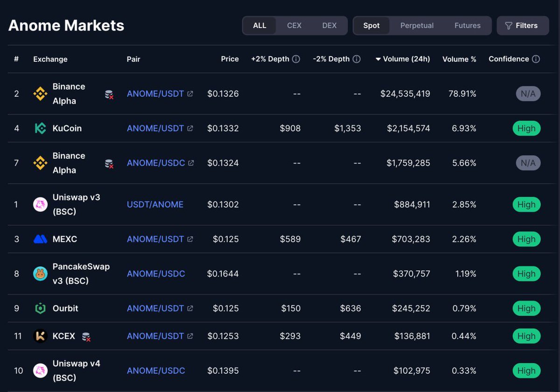The image size is (560, 392).
Task: Click external link icon for Binance Alpha ANOME/USDC
Action: coord(191,163)
